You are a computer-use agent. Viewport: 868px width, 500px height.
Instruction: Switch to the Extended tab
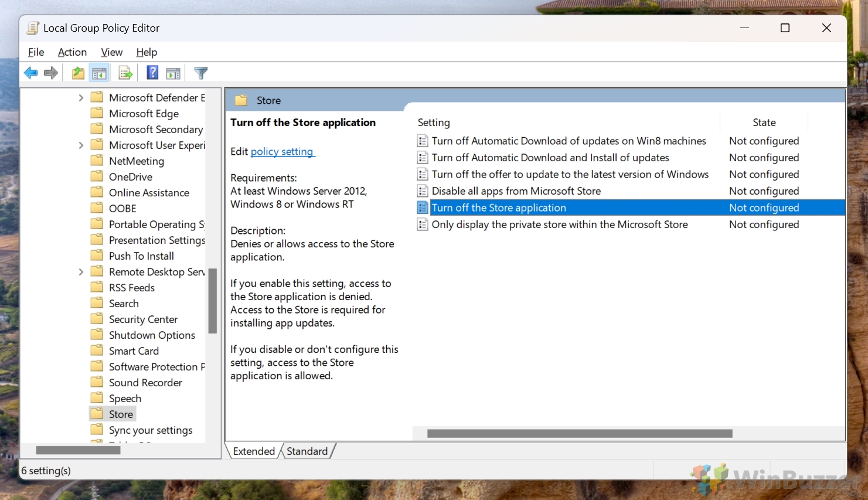pyautogui.click(x=254, y=451)
